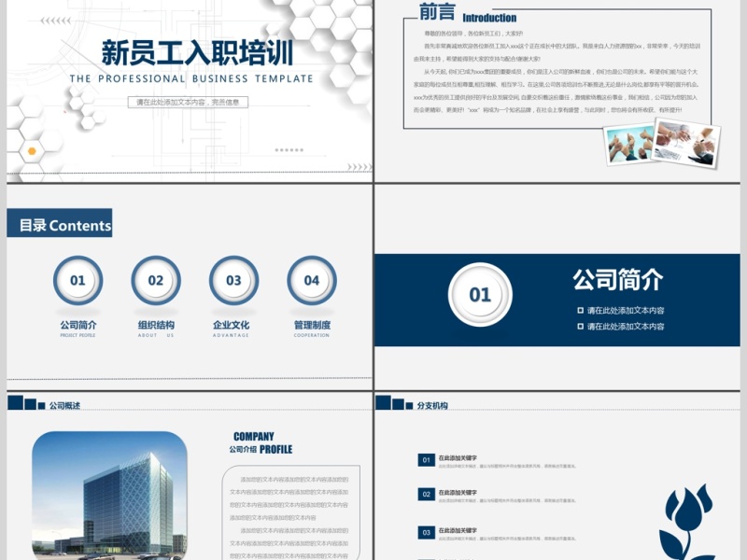Click the large 01 circle beside 公司简介 heading

(480, 295)
